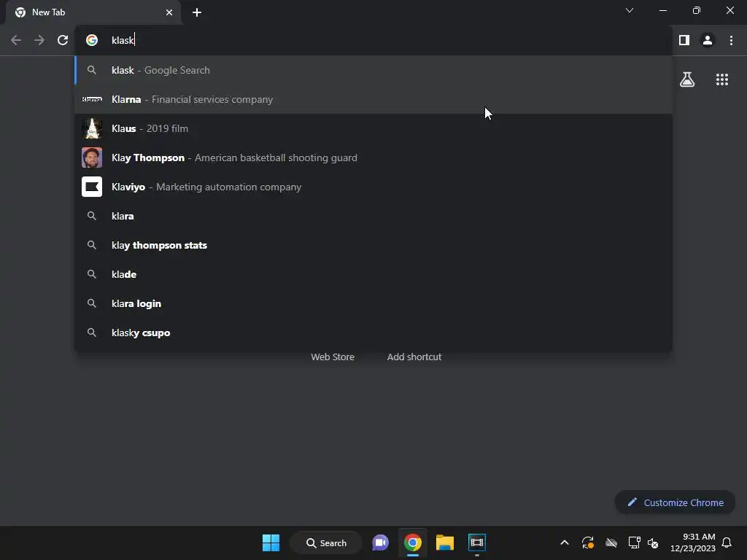Close the New Tab tab
This screenshot has height=560, width=747.
click(169, 12)
